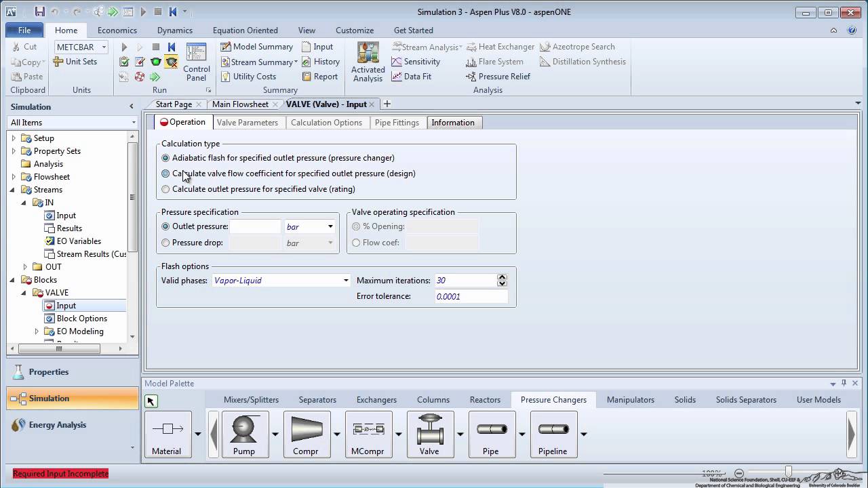
Task: Select the MCompr model in the palette
Action: click(368, 434)
